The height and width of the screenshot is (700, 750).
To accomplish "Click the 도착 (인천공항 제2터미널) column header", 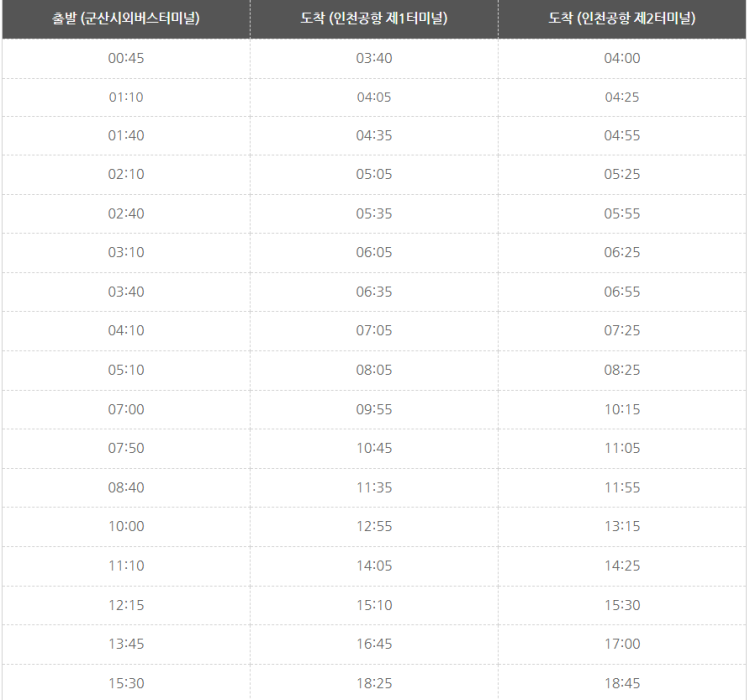I will (x=622, y=19).
